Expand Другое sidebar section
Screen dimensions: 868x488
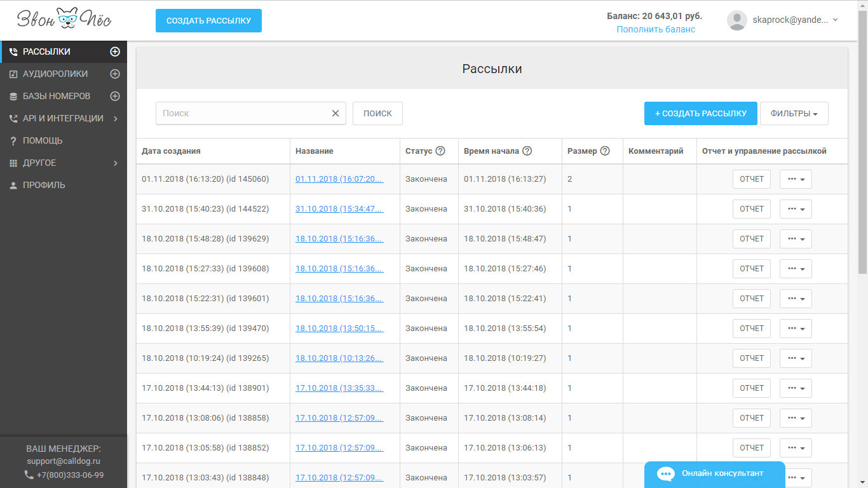pos(116,163)
